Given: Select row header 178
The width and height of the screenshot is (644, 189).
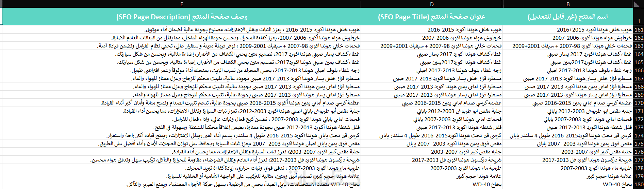Looking at the screenshot, I should [x=638, y=168].
